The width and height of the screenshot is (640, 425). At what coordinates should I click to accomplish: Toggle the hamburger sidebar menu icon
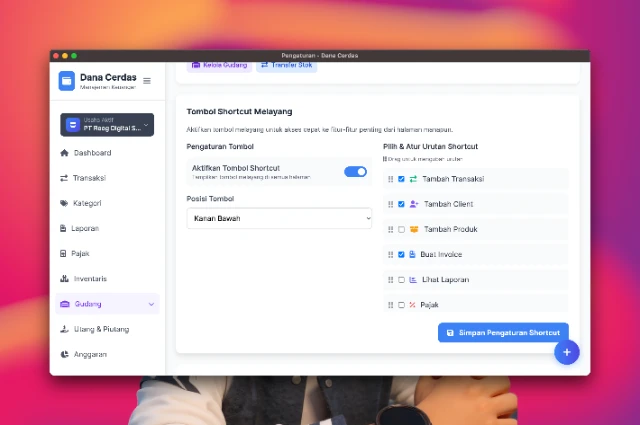tap(147, 81)
